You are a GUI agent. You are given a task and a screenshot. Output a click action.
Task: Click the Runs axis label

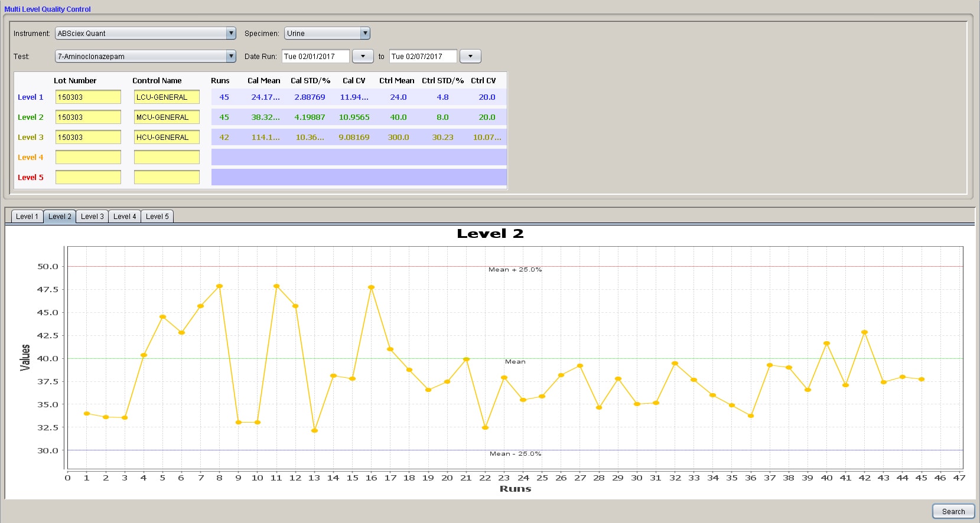[x=515, y=489]
